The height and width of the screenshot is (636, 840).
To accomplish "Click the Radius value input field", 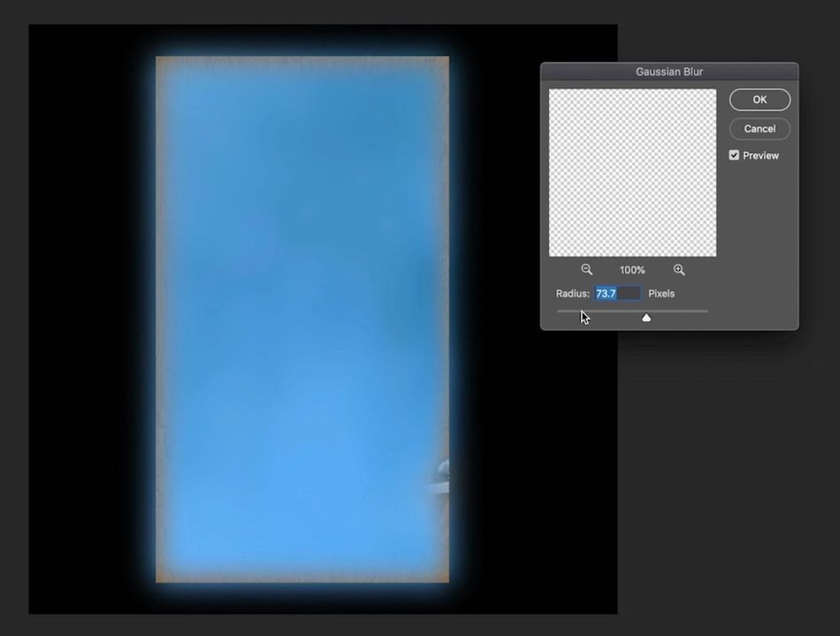I will coord(617,293).
